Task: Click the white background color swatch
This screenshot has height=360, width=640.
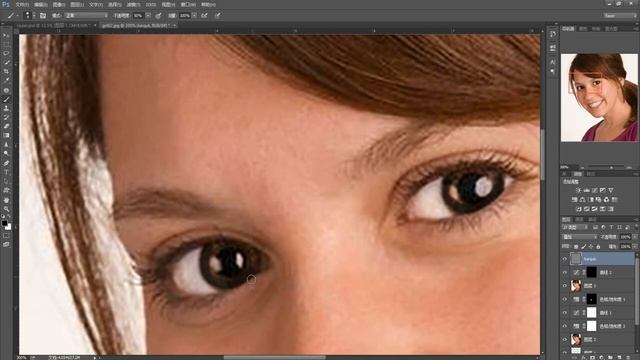Action: pos(9,227)
